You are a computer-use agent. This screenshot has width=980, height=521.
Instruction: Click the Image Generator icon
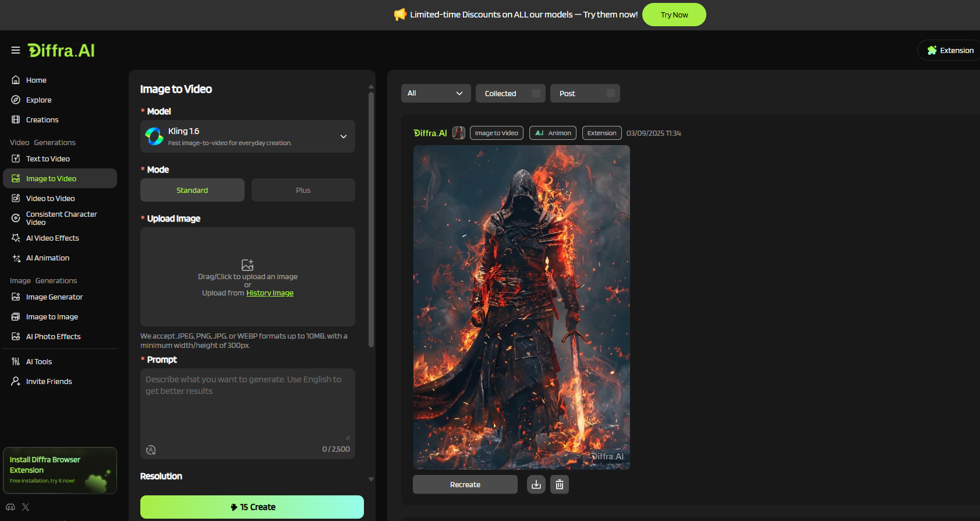16,297
